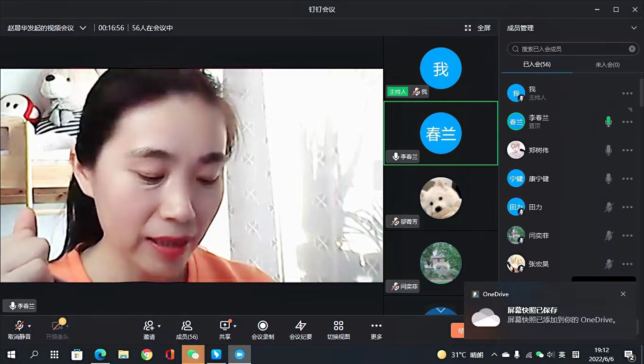Collapse the 成员管理 panel chevron
The width and height of the screenshot is (644, 364).
click(634, 28)
